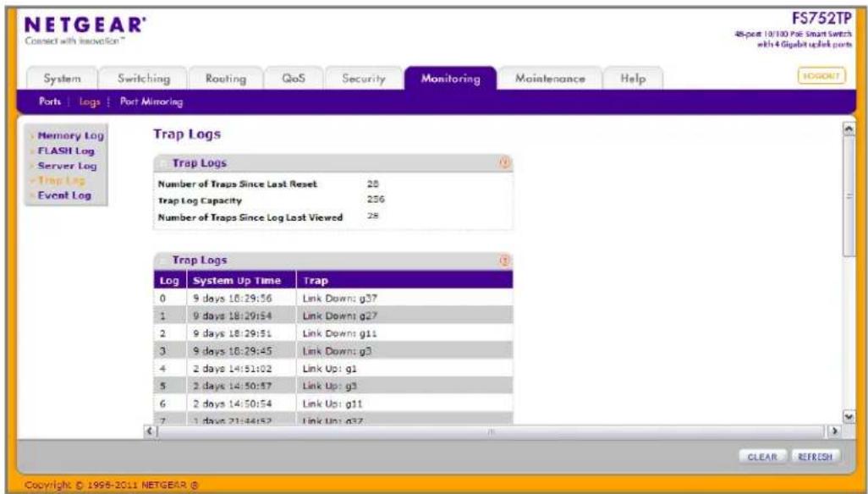Viewport: 868px width, 494px height.
Task: Go to Ports submenu
Action: tap(50, 102)
